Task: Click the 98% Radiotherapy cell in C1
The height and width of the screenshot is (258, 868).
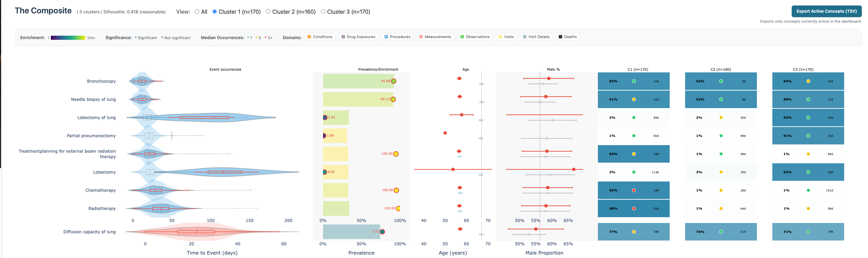Action: (633, 208)
